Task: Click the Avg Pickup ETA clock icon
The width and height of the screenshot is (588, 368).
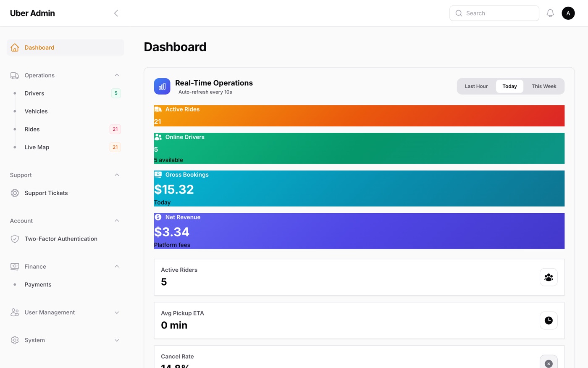Action: (x=549, y=320)
